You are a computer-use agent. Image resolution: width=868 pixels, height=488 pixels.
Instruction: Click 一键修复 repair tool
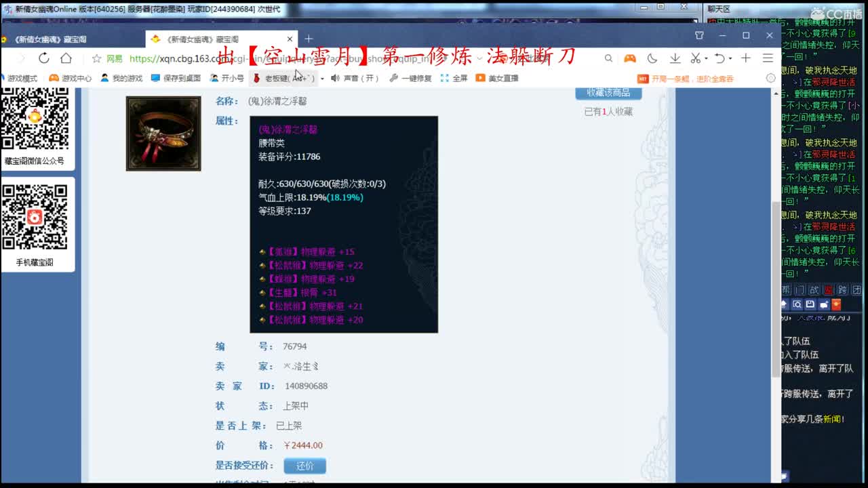(410, 78)
